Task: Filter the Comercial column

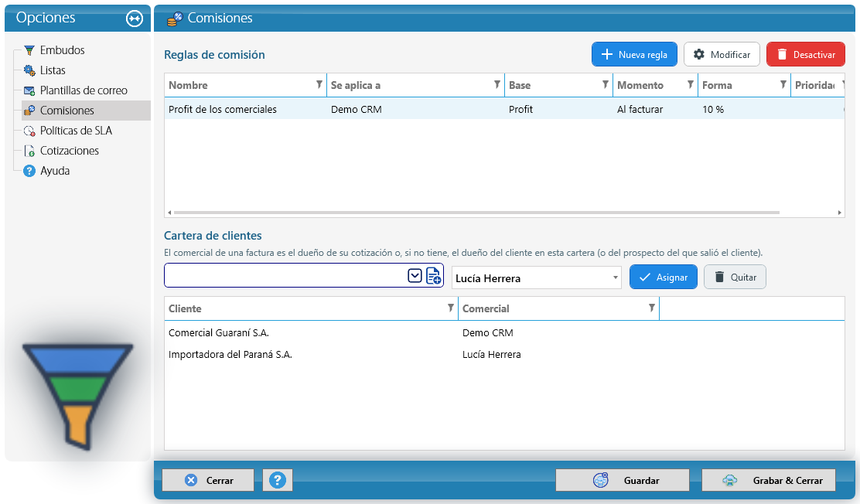Action: pos(652,308)
